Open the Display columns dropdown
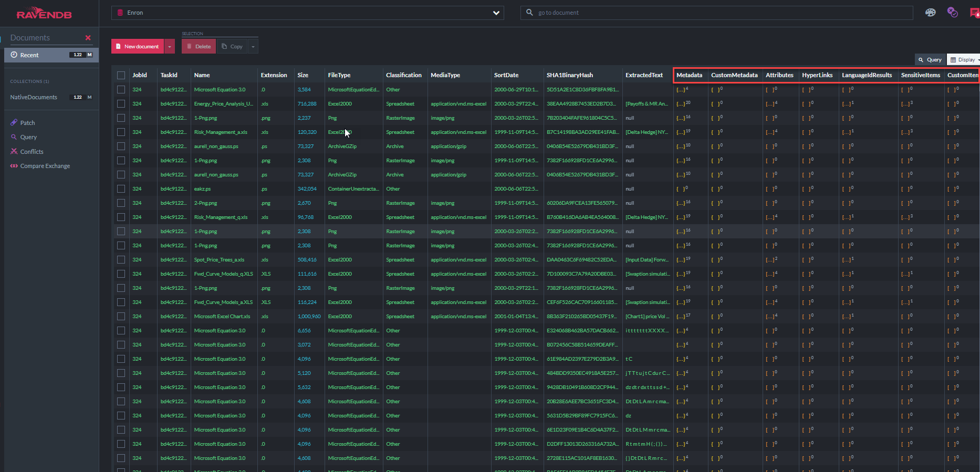Viewport: 980px width, 472px height. 964,60
